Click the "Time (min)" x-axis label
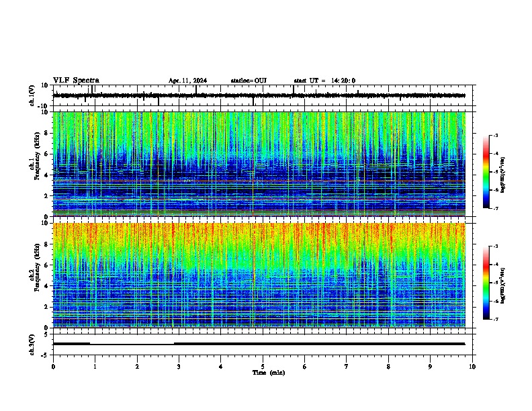 269,373
